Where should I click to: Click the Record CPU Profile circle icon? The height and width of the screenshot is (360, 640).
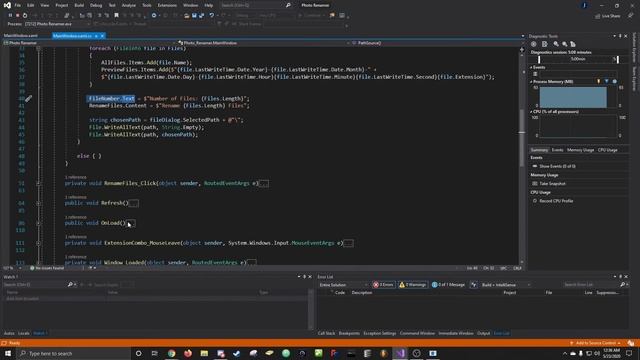pyautogui.click(x=535, y=201)
